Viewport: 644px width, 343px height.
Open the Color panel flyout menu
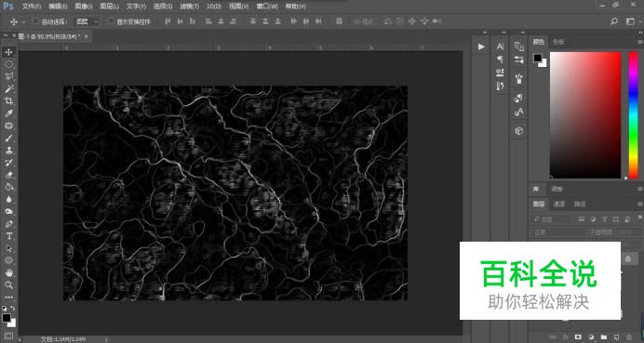point(640,42)
